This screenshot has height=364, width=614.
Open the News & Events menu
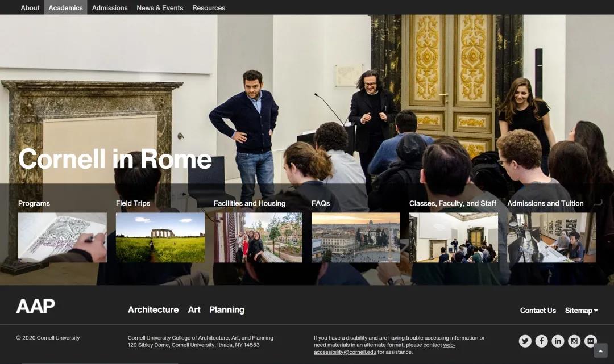pyautogui.click(x=160, y=7)
